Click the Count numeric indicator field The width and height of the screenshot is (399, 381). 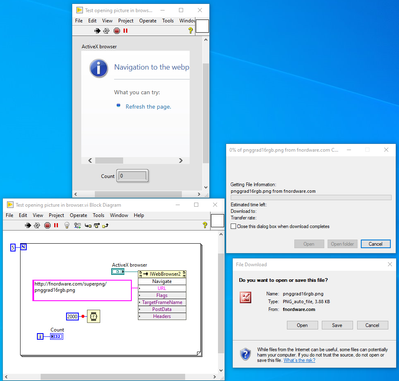pos(132,176)
